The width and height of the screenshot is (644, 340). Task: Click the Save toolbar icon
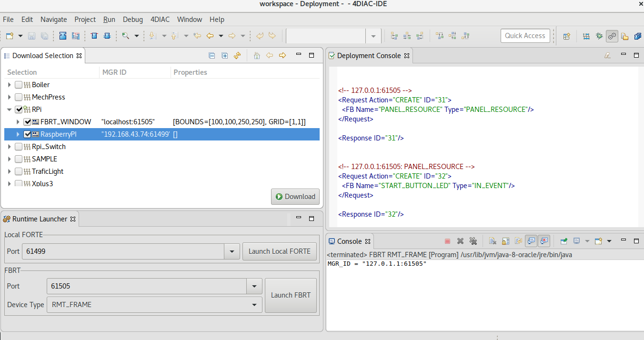[32, 36]
